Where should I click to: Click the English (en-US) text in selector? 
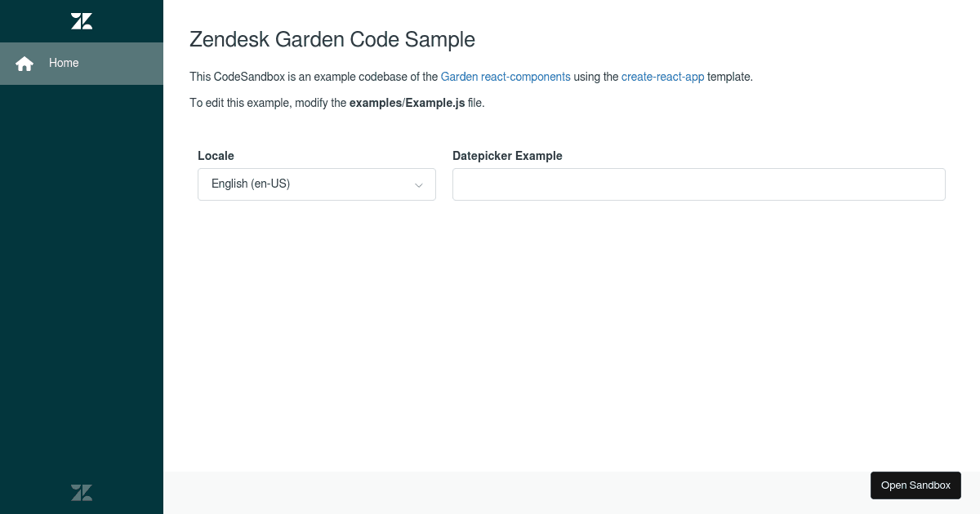coord(251,184)
